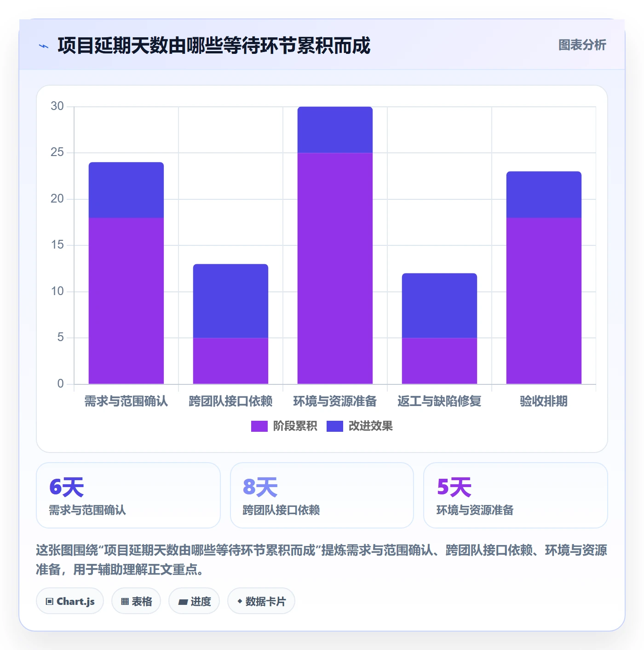Click the blue segment of 需求与范围确认 bar
Screen dimensions: 644x650
click(126, 190)
